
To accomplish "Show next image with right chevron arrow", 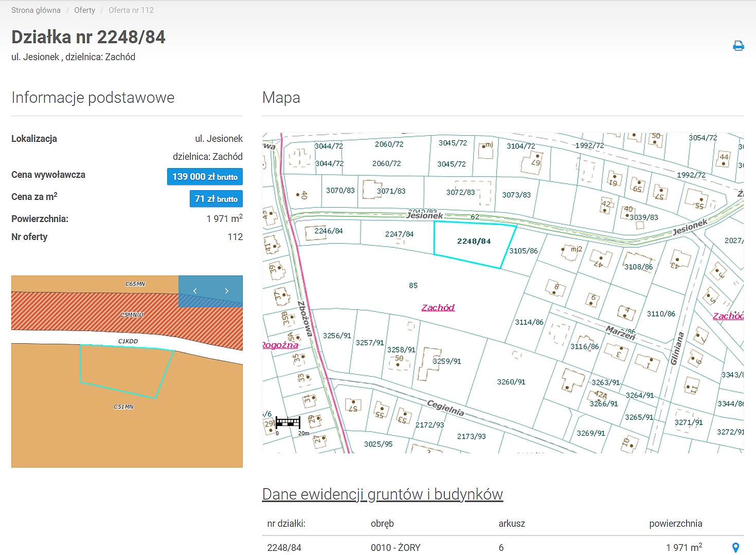I will pos(227,291).
